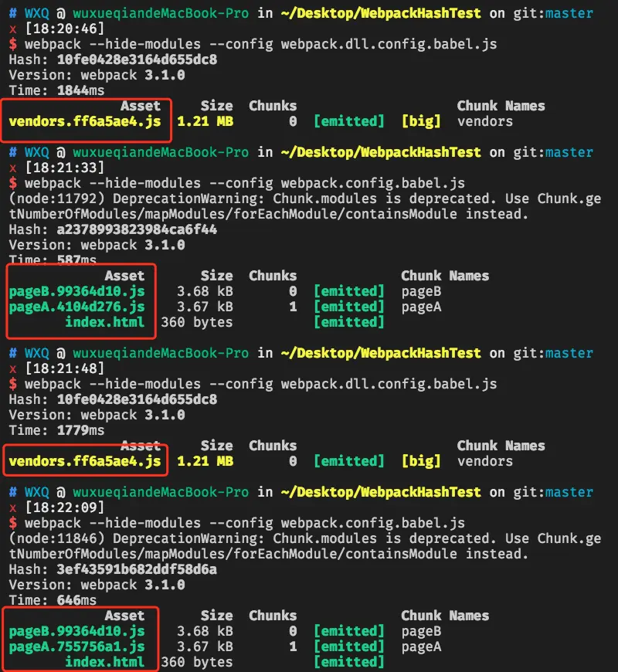Viewport: 618px width, 672px height.
Task: Click the vendors chunk name
Action: coord(484,121)
